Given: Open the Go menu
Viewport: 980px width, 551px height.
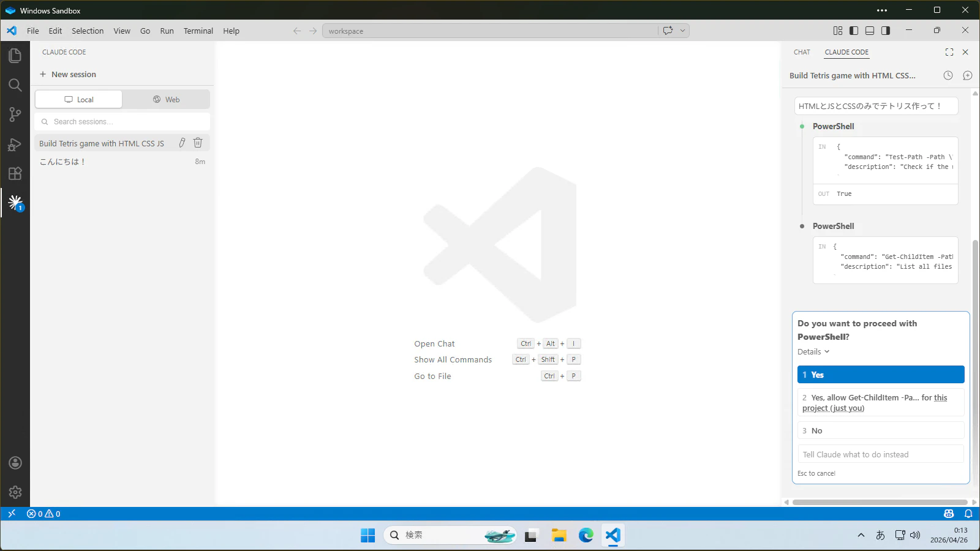Looking at the screenshot, I should pos(145,31).
